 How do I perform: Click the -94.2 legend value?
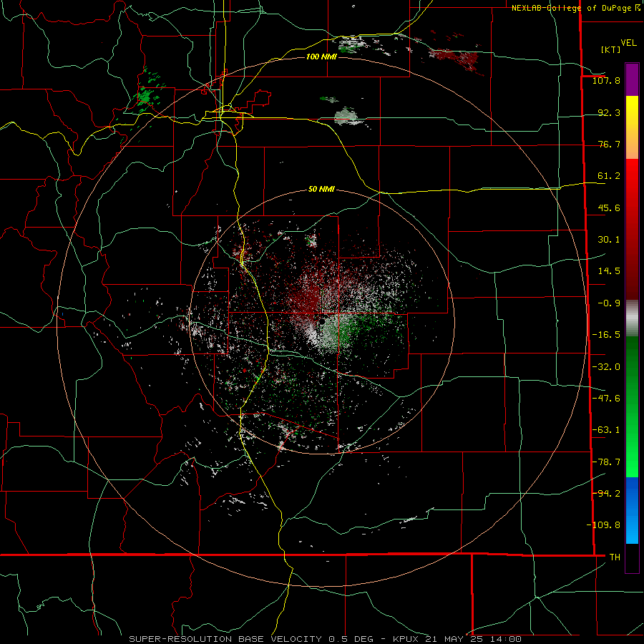tap(606, 494)
